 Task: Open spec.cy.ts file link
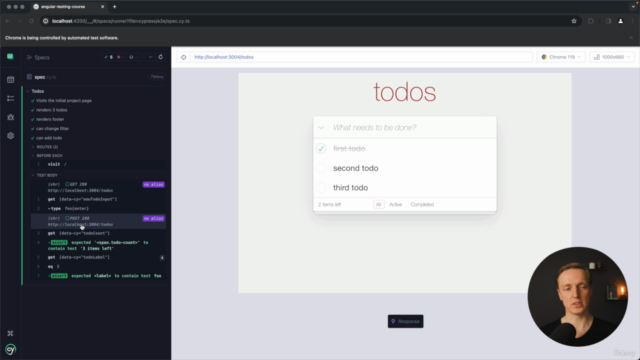tap(45, 77)
